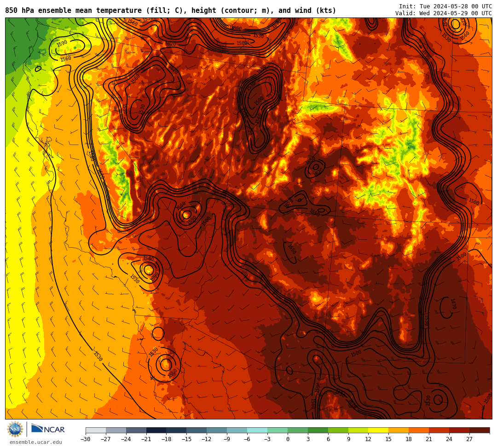Click the 24 colorbar tick label
The height and width of the screenshot is (448, 497).
[x=449, y=439]
